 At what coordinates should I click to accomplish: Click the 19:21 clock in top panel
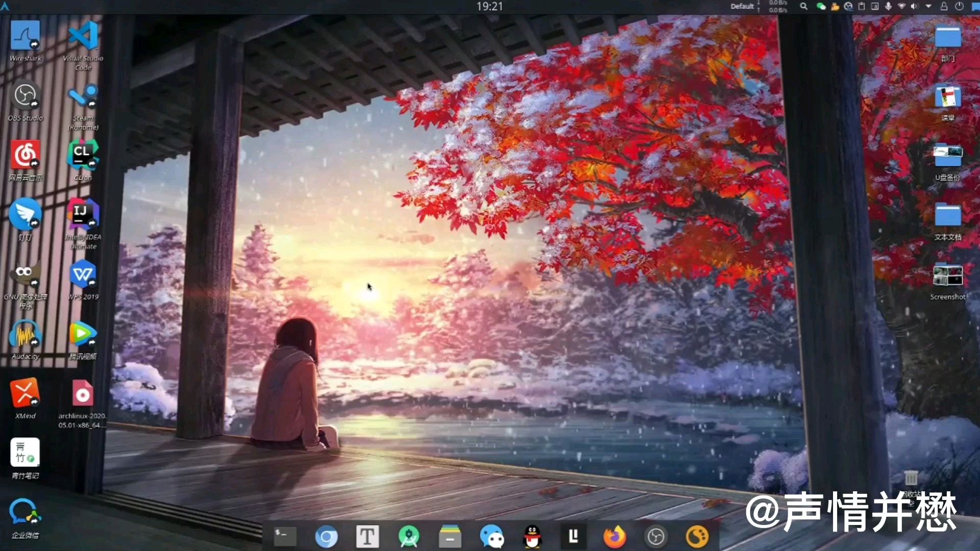pos(490,6)
